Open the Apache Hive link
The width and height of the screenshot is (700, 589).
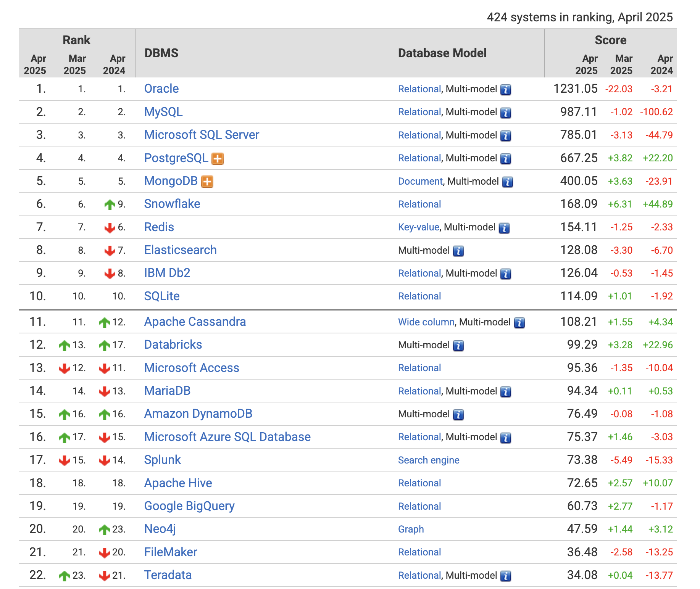pyautogui.click(x=178, y=483)
